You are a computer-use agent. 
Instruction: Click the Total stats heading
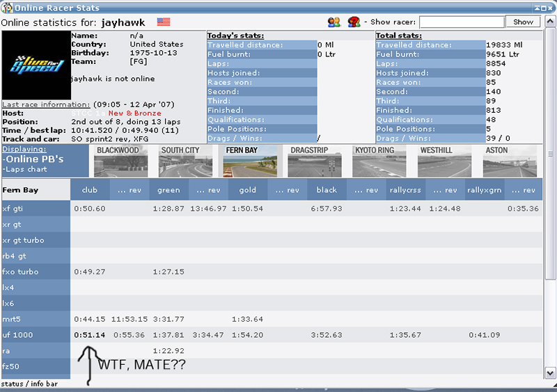[399, 36]
